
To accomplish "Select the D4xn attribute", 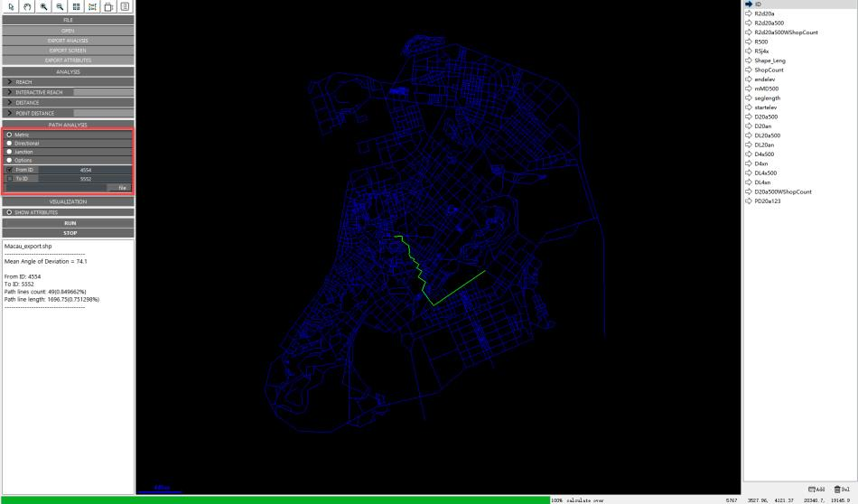I will pyautogui.click(x=761, y=163).
